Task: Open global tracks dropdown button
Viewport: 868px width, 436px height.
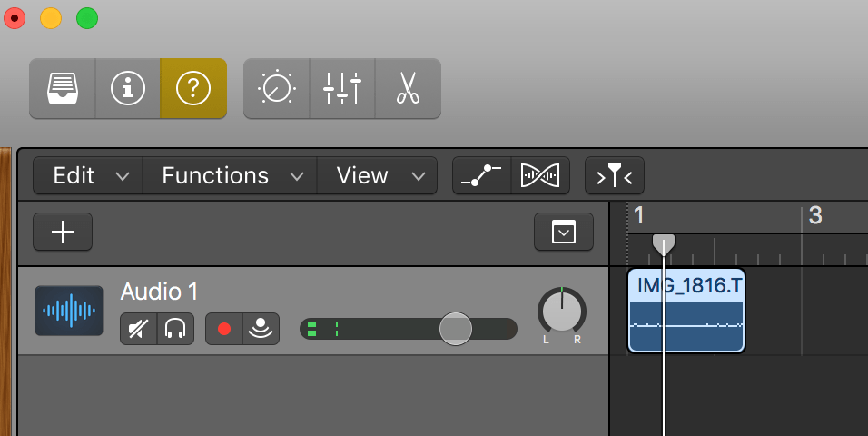Action: tap(564, 233)
